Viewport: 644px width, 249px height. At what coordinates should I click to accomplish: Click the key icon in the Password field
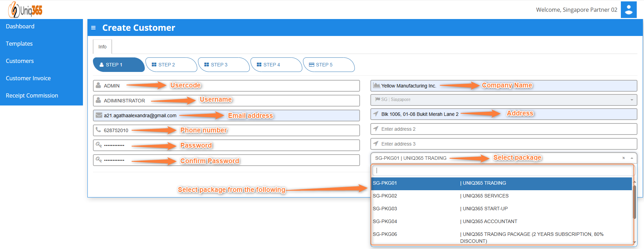point(99,145)
